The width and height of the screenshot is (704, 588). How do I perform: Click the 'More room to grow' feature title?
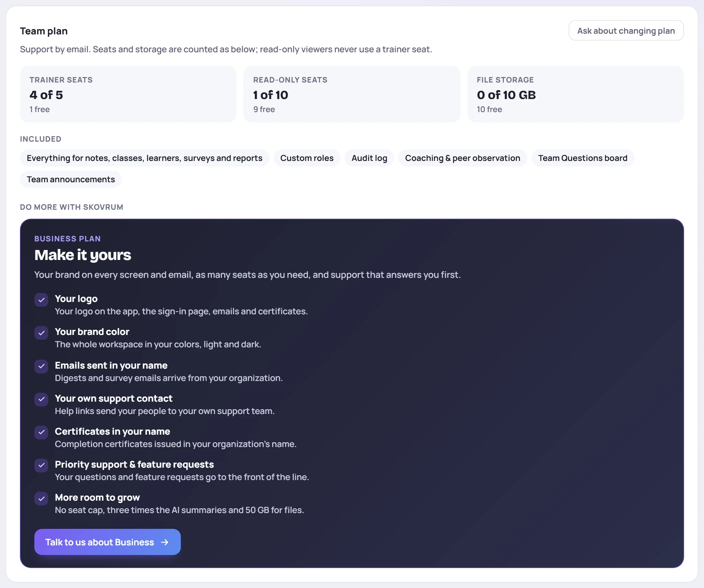tap(97, 498)
